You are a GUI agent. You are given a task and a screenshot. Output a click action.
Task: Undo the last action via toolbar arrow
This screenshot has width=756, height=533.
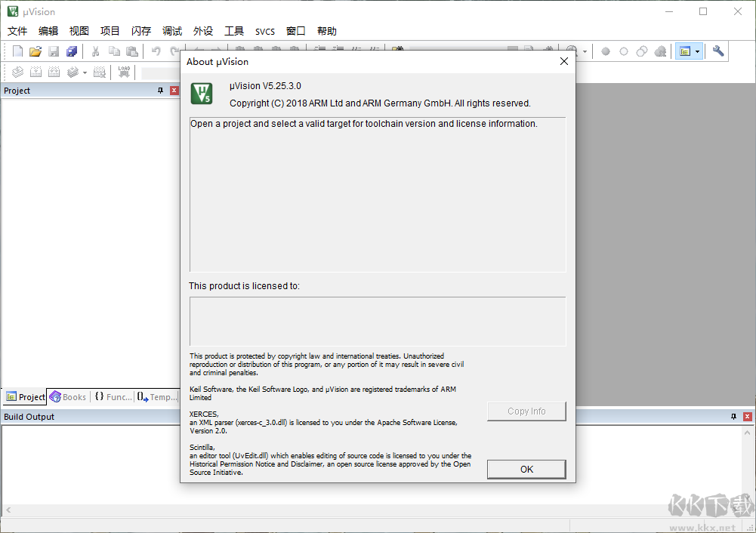pyautogui.click(x=156, y=51)
